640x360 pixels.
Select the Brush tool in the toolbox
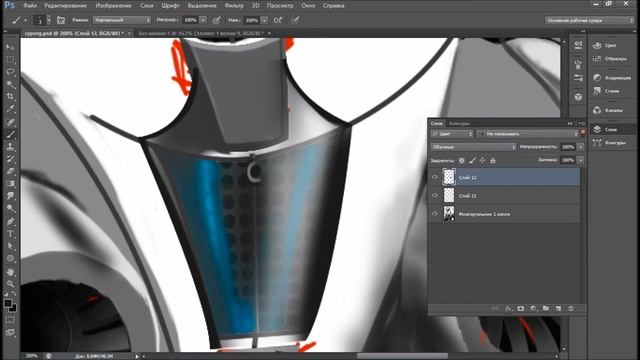pyautogui.click(x=10, y=134)
